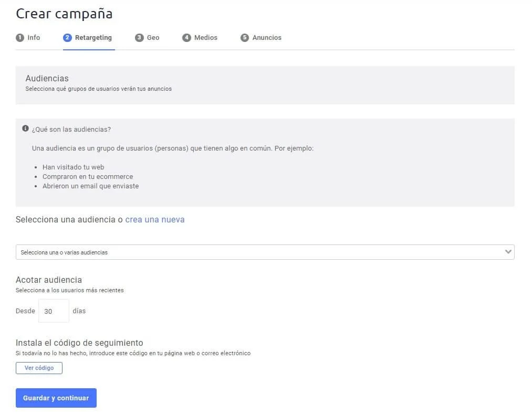Click 'Selecciona a los usuarios más recientes' text
The width and height of the screenshot is (532, 415).
[69, 290]
